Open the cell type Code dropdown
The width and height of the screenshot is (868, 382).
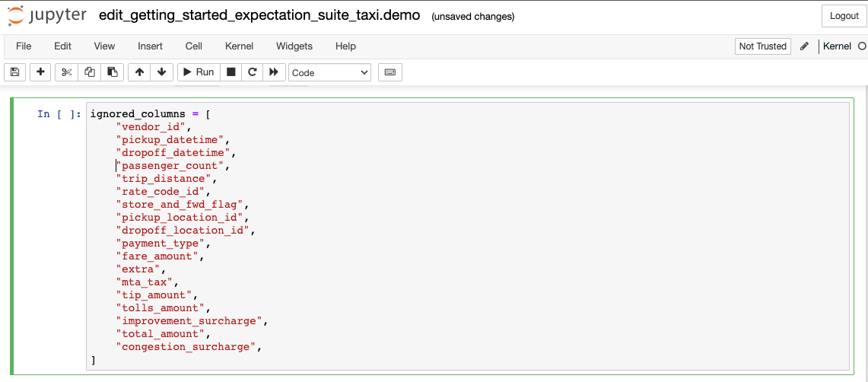click(x=329, y=72)
